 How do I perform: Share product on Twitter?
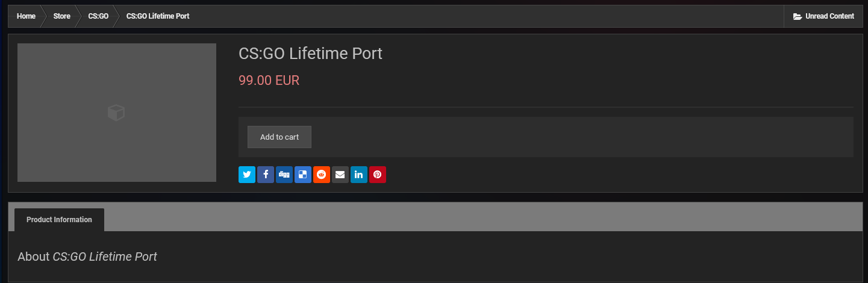[247, 175]
